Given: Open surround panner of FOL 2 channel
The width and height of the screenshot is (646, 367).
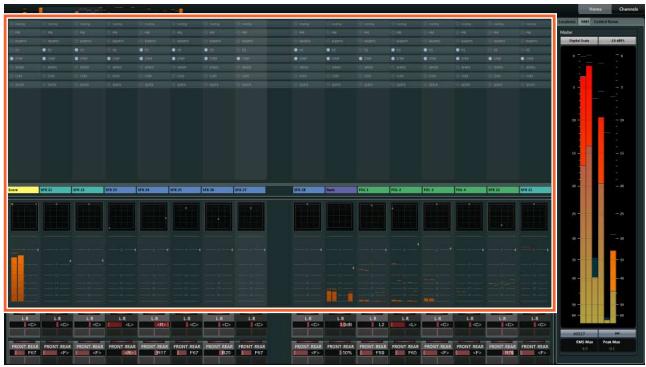Looking at the screenshot, I should point(405,217).
